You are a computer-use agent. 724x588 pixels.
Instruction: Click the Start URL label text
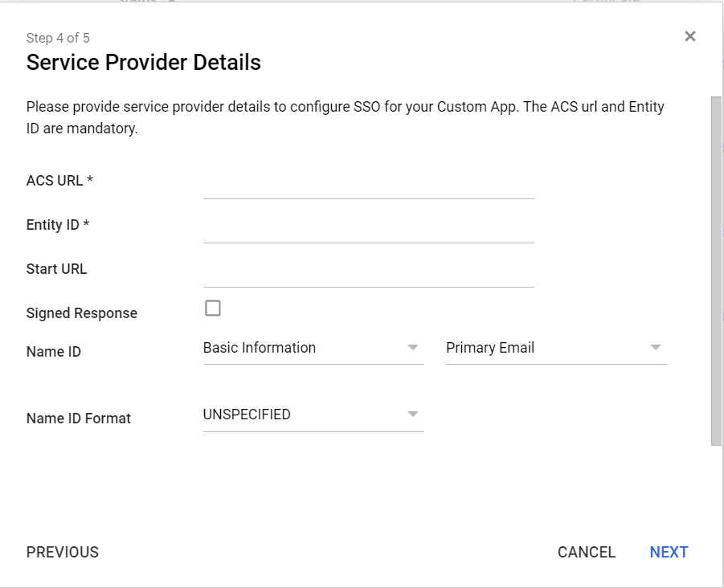coord(56,269)
